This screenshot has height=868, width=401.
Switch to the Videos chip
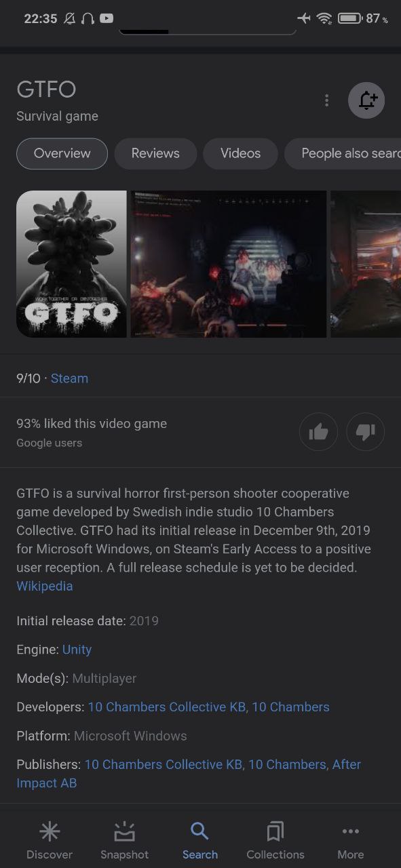(x=240, y=153)
